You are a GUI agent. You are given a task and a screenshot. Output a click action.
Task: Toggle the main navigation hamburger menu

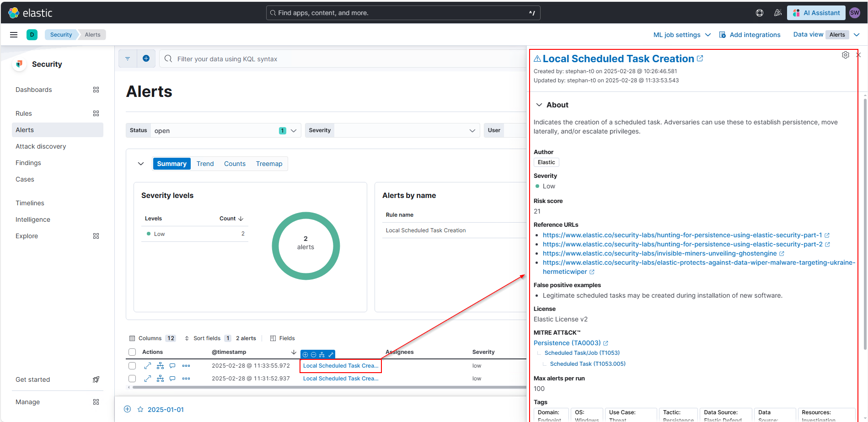(14, 35)
